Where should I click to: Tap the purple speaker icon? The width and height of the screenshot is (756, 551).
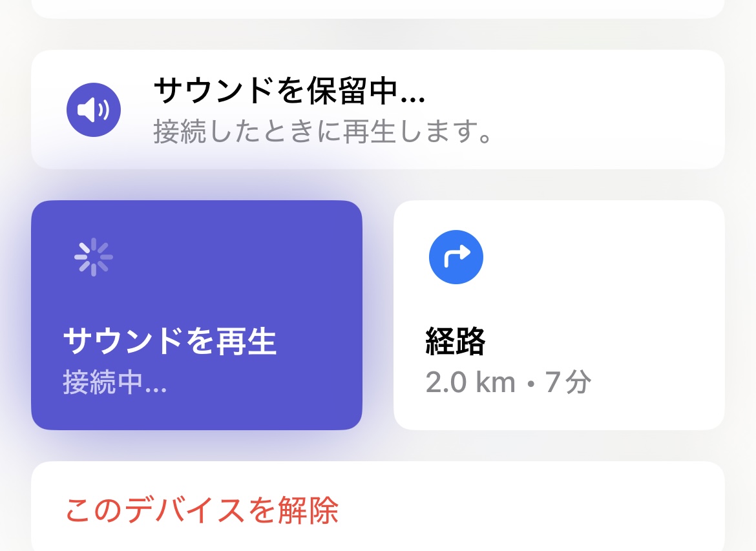[94, 110]
